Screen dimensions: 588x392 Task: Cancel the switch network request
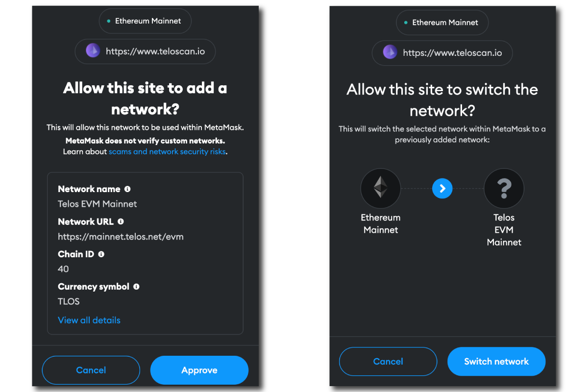tap(388, 362)
